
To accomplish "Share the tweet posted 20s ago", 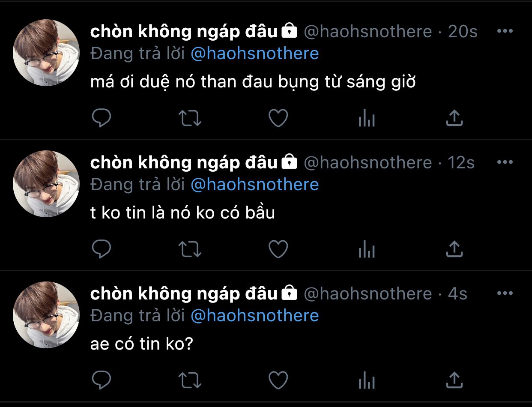I will [x=454, y=118].
